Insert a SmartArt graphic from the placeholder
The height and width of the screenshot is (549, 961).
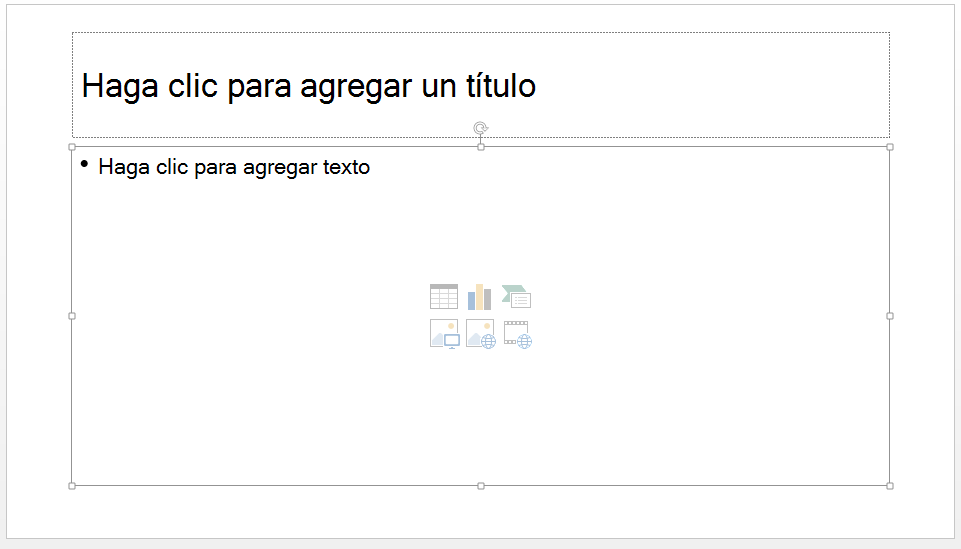pos(517,297)
